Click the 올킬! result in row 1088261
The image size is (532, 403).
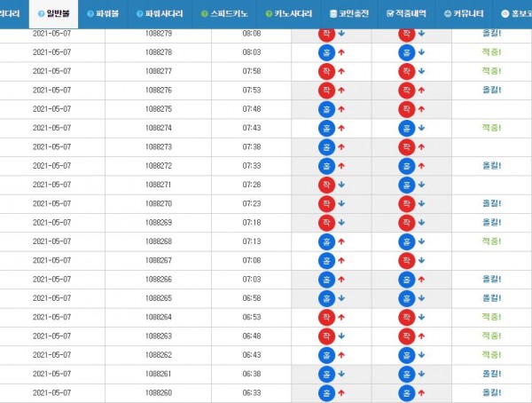491,374
